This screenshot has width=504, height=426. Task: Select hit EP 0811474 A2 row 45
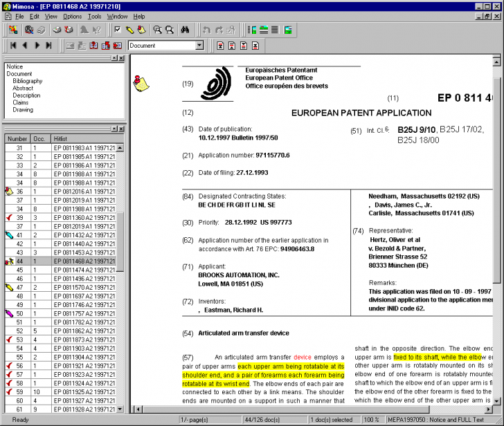pos(60,270)
